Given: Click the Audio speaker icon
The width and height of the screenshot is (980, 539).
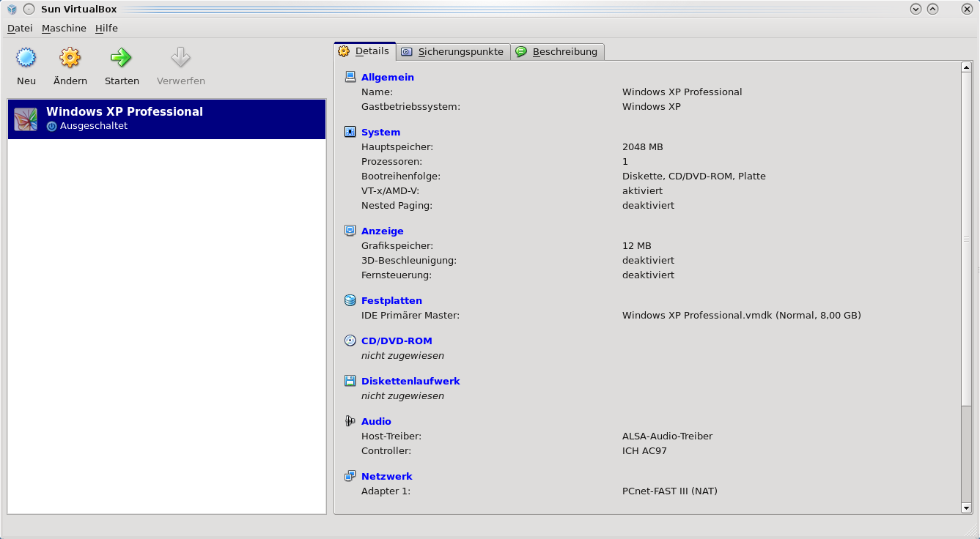Looking at the screenshot, I should tap(350, 421).
